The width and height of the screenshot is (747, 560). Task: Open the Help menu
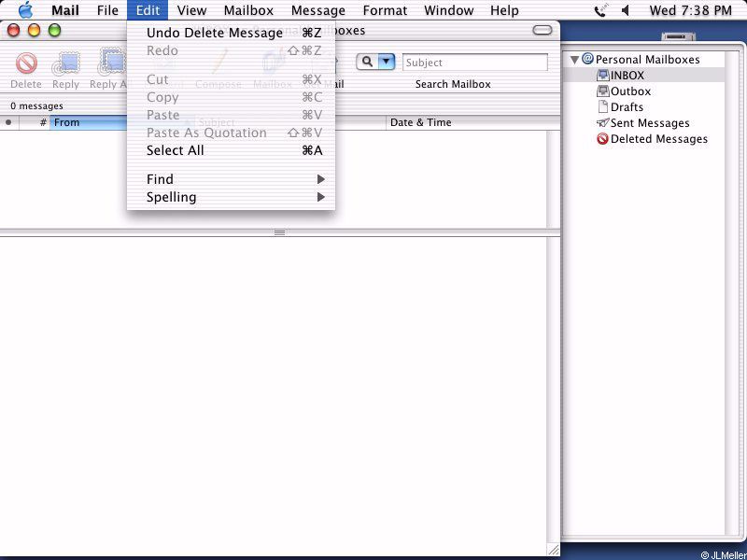(504, 10)
